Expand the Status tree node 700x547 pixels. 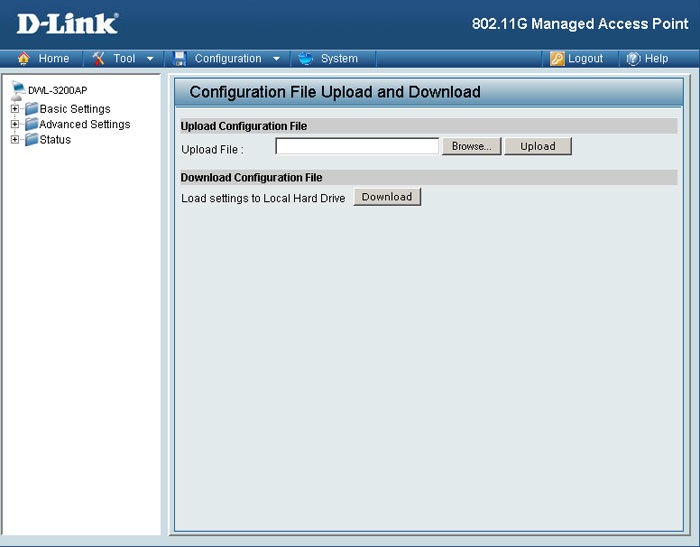point(15,139)
